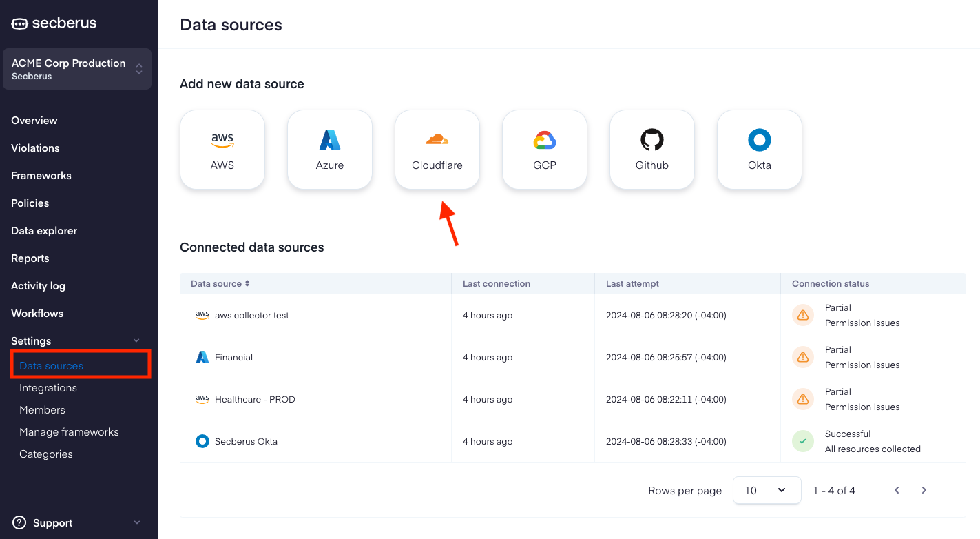
Task: Click timestamp 2024-08-06 08:28:20 cell
Action: 666,315
